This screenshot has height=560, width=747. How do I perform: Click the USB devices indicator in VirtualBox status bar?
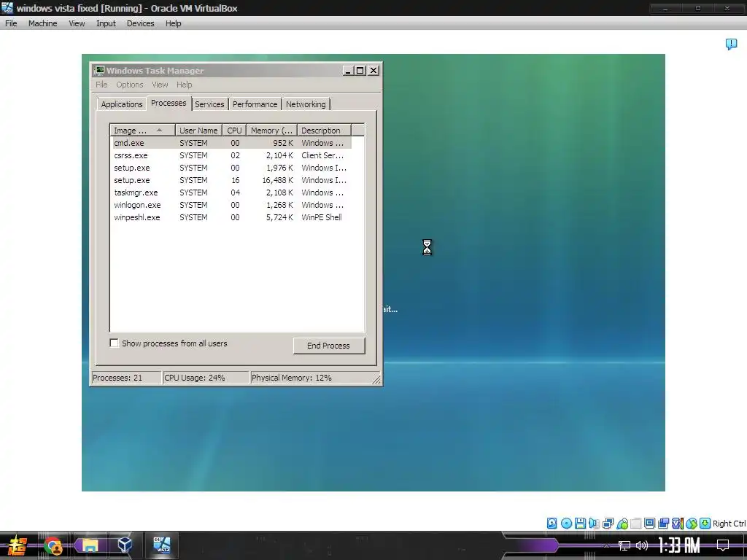coord(622,524)
